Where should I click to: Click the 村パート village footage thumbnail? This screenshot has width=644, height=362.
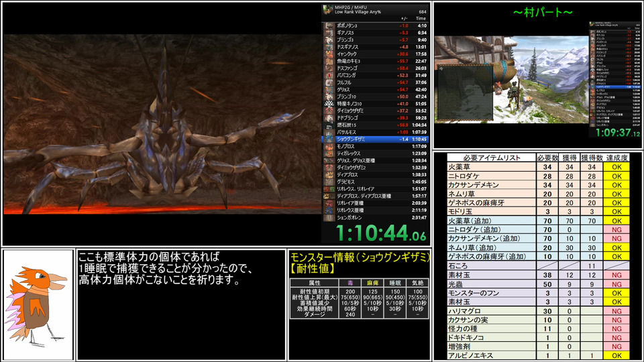pyautogui.click(x=512, y=80)
